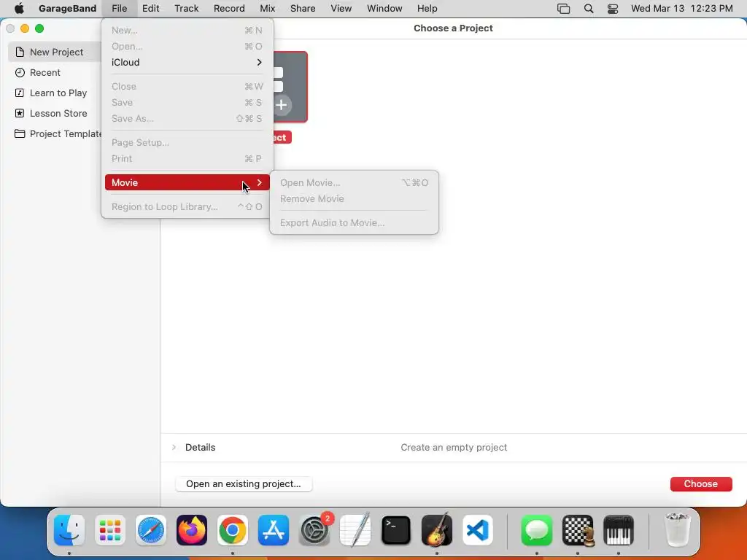Click the Learn to Play note icon
This screenshot has width=747, height=560.
point(20,93)
